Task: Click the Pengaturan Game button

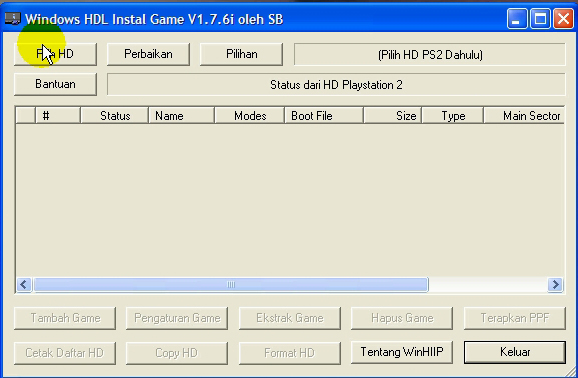Action: (x=177, y=318)
